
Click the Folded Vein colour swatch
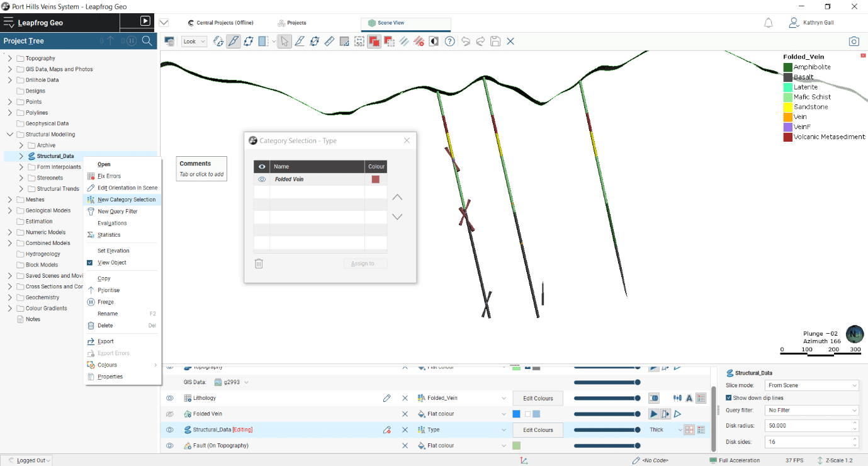point(376,179)
